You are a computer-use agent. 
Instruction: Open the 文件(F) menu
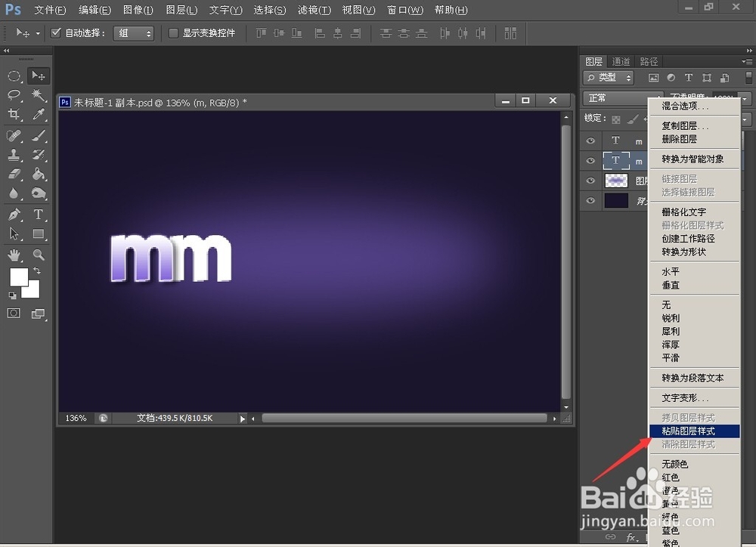[x=50, y=10]
